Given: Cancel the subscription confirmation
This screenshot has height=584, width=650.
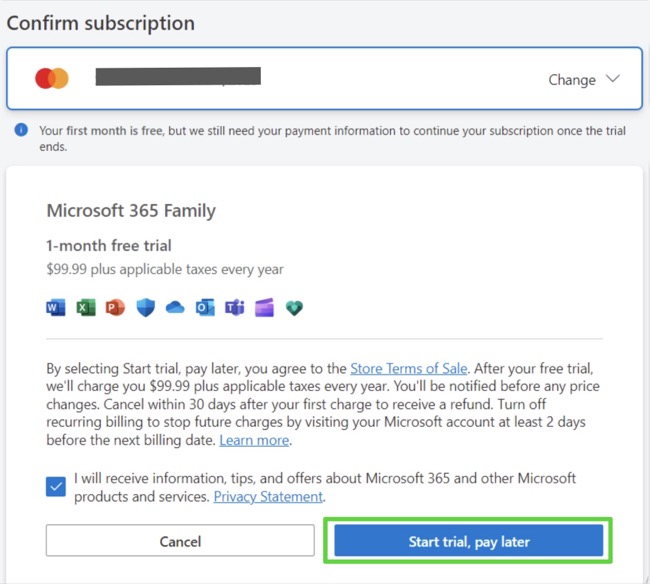Looking at the screenshot, I should click(x=180, y=540).
